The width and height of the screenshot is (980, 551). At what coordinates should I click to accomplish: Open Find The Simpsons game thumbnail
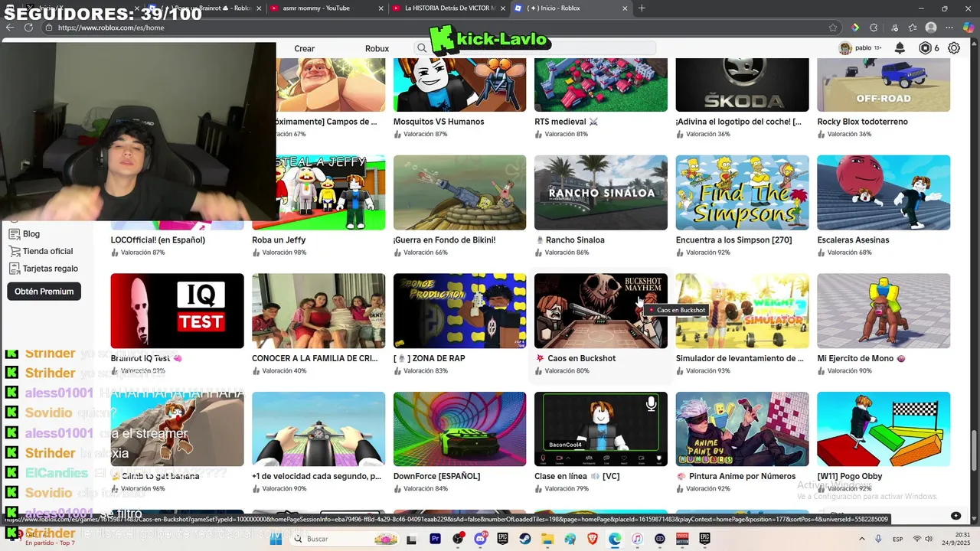742,192
